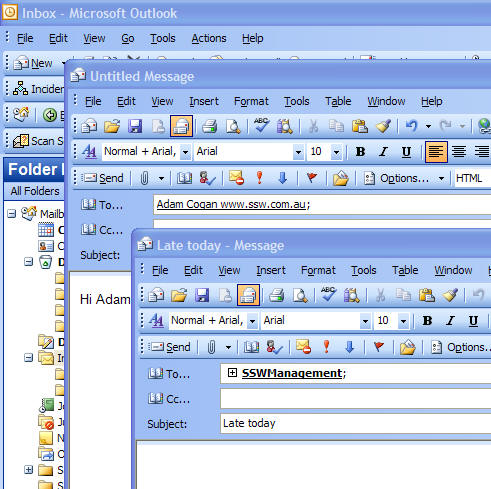The image size is (491, 489).
Task: Toggle Bold in Late today message
Action: tap(427, 321)
